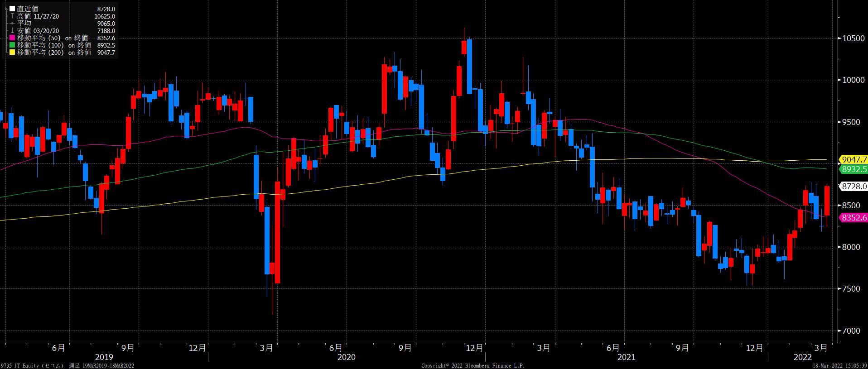The image size is (868, 369).
Task: Click the yellow 9047.7 price axis tag
Action: coord(854,159)
